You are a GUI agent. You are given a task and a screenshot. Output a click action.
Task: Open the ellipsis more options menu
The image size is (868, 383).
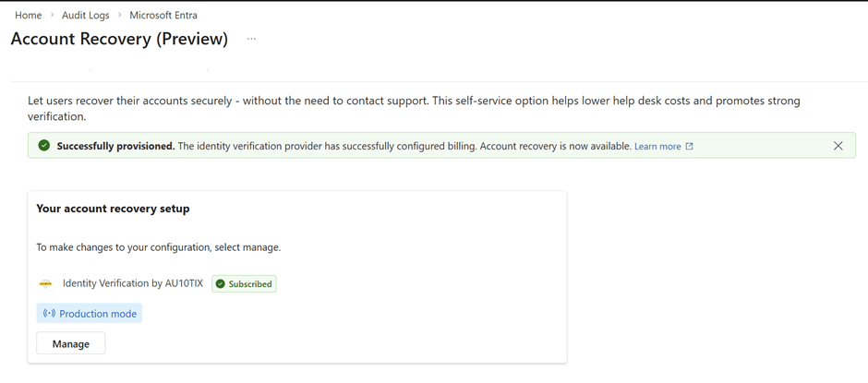click(x=251, y=39)
